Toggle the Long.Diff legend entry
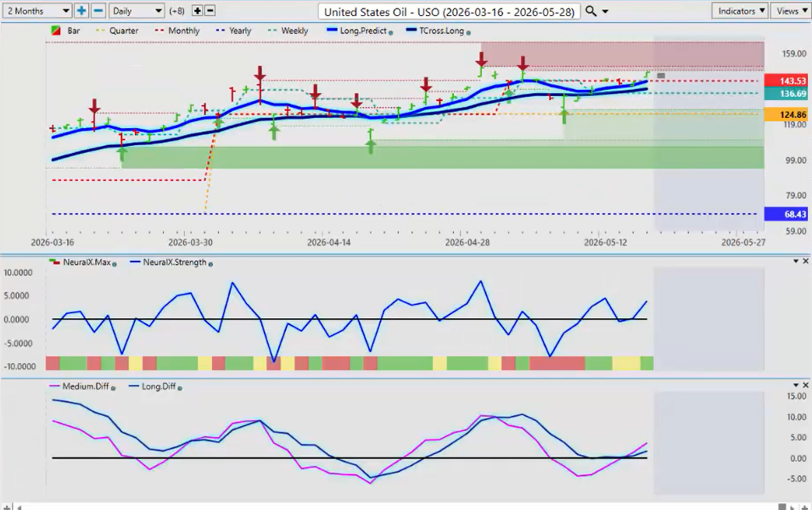The width and height of the screenshot is (812, 510). (x=153, y=387)
